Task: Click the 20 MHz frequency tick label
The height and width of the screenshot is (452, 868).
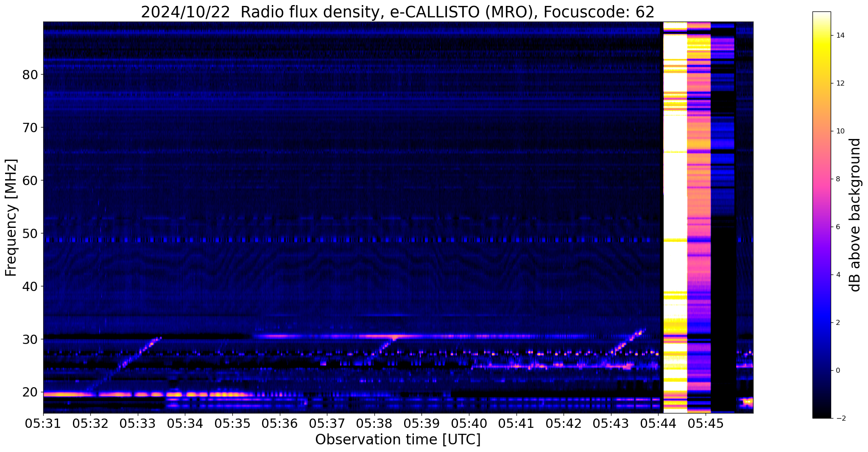Action: coord(30,392)
